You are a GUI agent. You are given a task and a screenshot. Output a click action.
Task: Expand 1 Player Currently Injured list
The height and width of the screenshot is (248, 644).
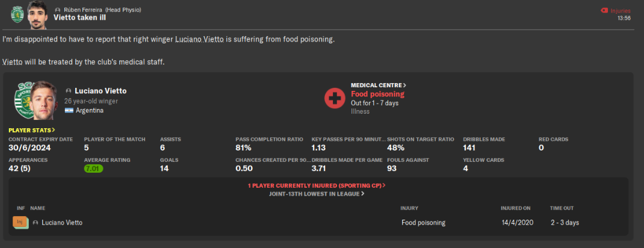pos(317,185)
